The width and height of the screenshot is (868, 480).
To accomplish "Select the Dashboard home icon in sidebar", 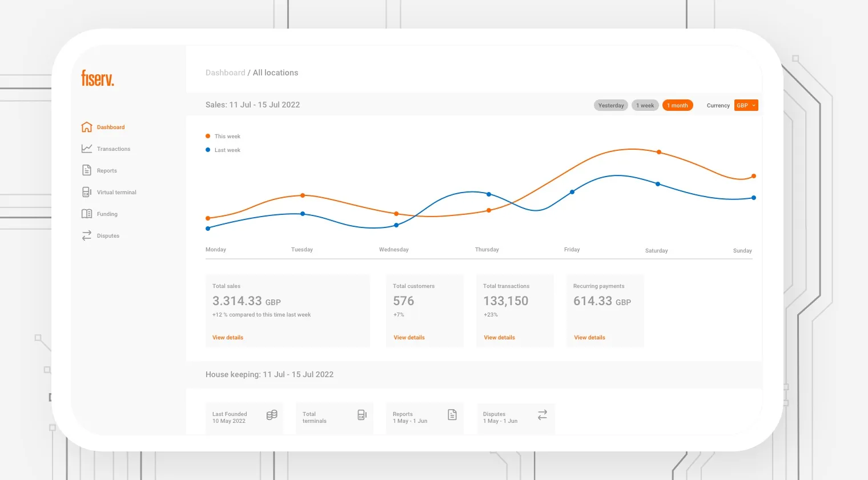I will (x=87, y=126).
